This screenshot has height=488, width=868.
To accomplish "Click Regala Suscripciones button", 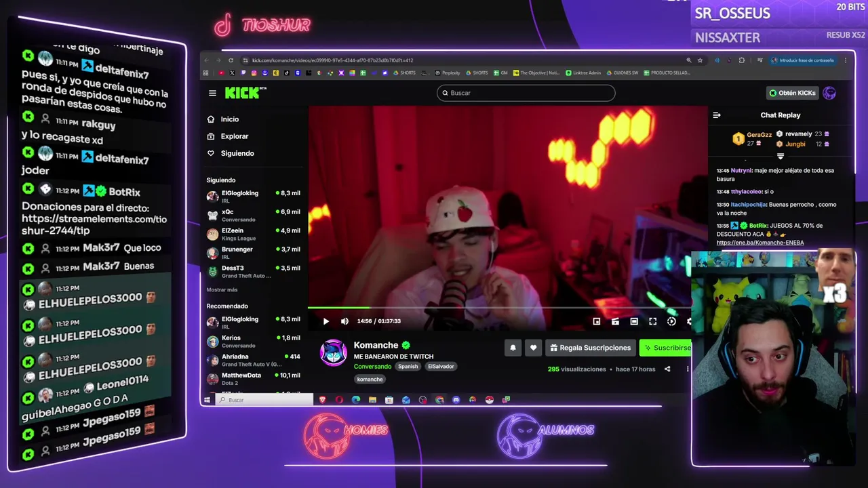I will click(x=590, y=348).
